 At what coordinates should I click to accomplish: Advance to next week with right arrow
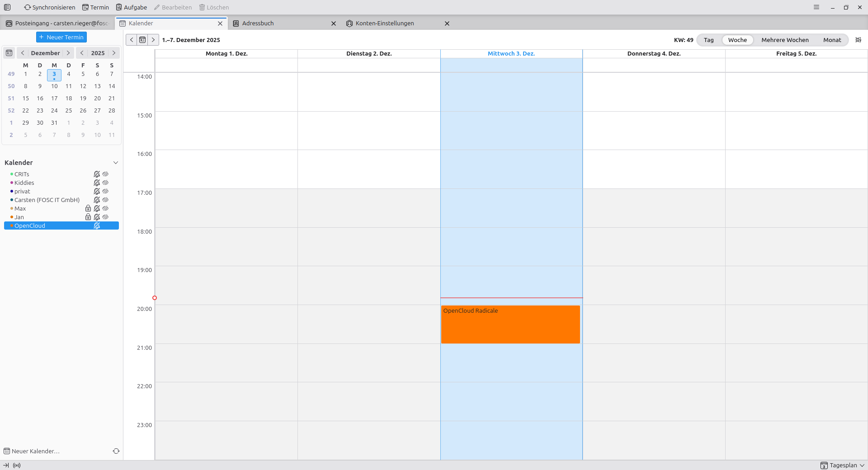(153, 40)
